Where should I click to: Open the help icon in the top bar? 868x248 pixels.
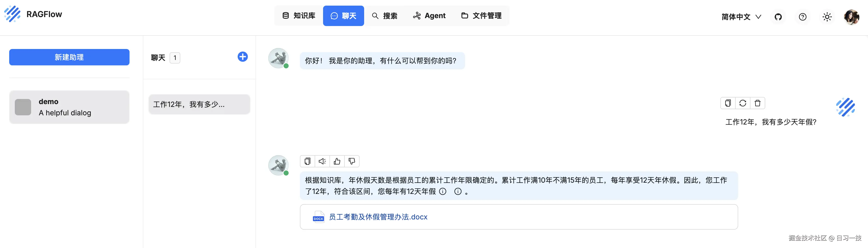803,17
